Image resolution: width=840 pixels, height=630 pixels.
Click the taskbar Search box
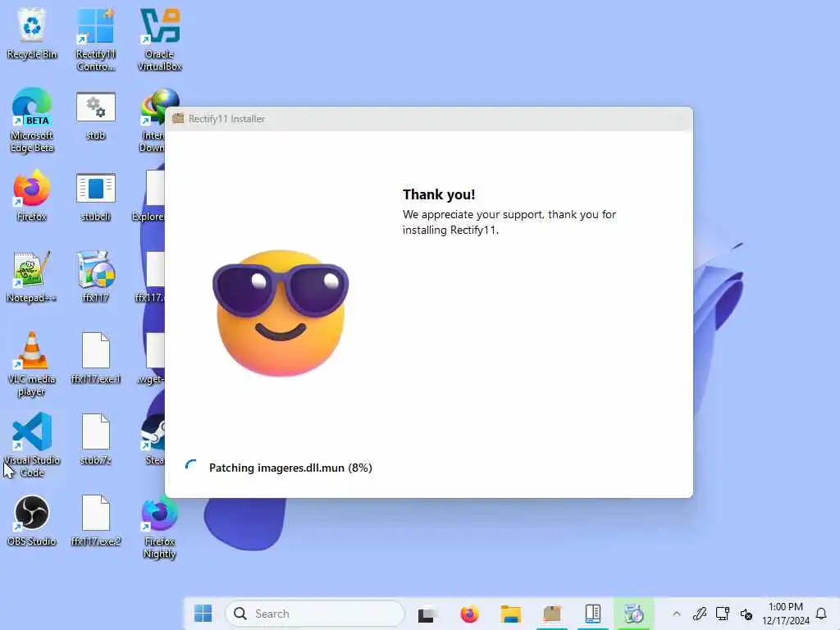(315, 614)
